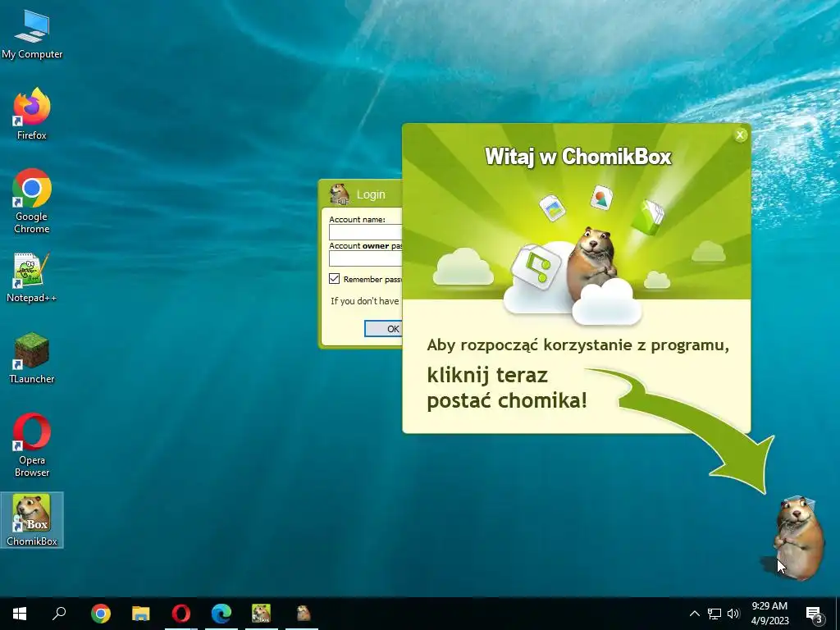This screenshot has height=630, width=840.
Task: Close the Witaj w ChomikBox popup
Action: point(740,135)
